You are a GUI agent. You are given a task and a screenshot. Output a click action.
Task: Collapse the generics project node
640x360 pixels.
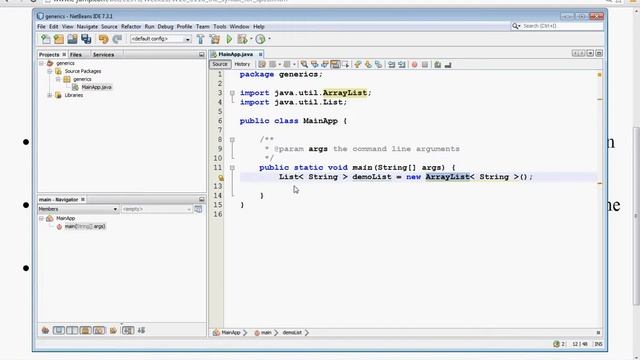[41, 63]
